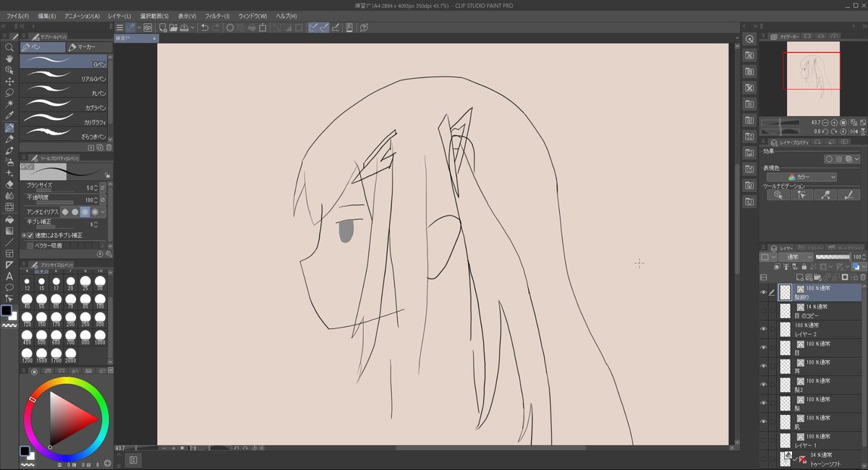Open Clip Studio spiral icon in command bar
The width and height of the screenshot is (868, 470).
pyautogui.click(x=148, y=27)
